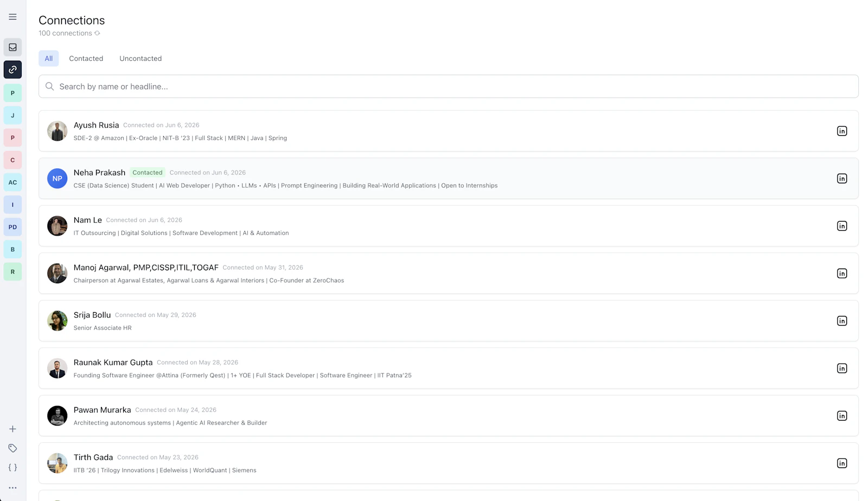
Task: Open Pawan Murarka's LinkedIn profile icon
Action: (841, 416)
